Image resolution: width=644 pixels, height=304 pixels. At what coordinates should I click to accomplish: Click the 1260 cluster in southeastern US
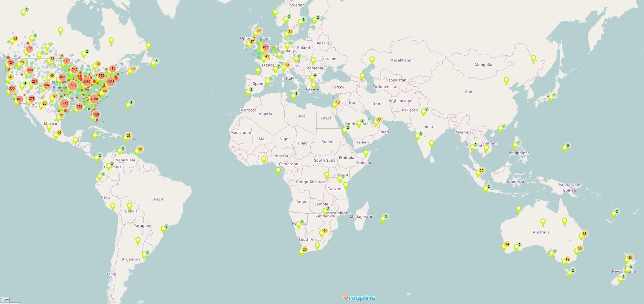[94, 99]
